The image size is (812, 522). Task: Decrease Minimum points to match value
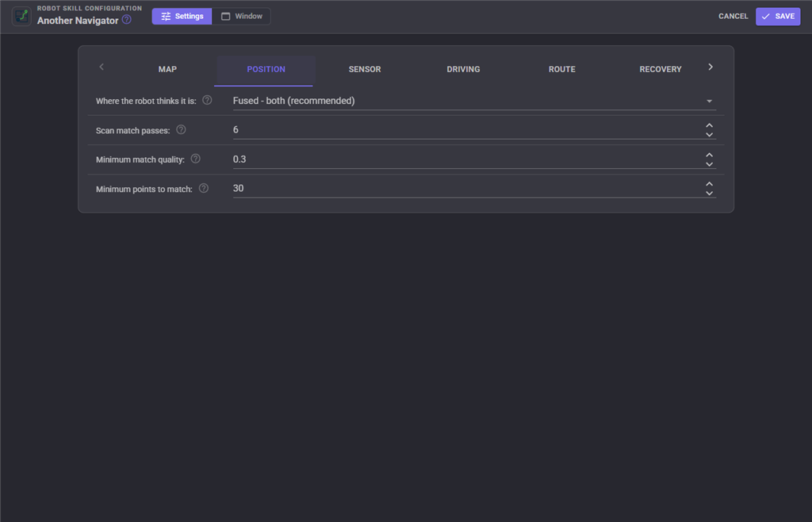coord(710,193)
